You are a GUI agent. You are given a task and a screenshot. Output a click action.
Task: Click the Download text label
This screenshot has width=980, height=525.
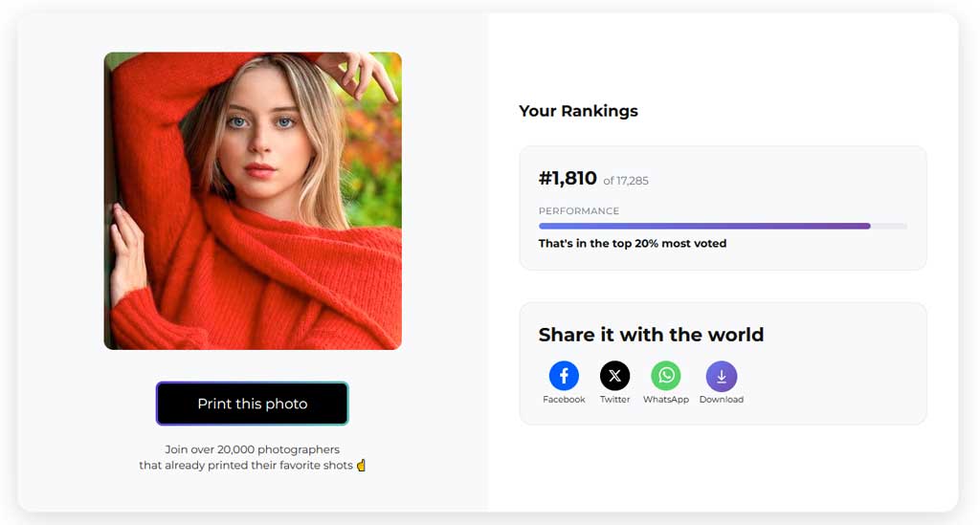click(722, 400)
